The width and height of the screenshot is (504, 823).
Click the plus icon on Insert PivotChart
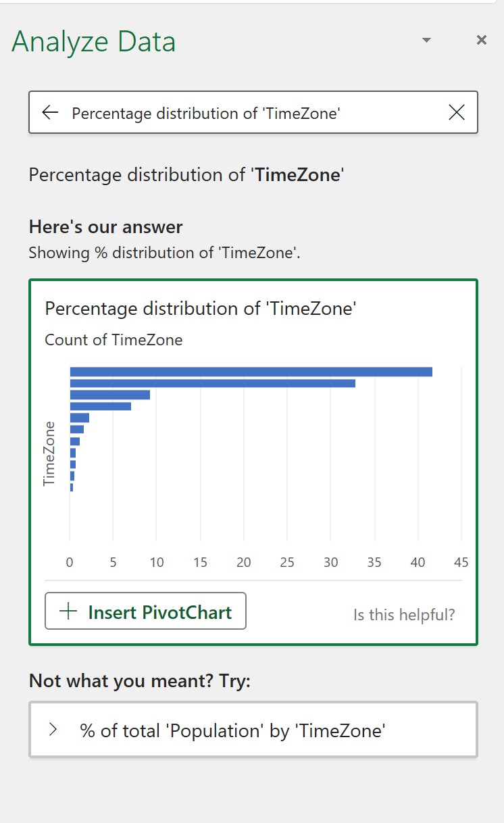coord(67,610)
